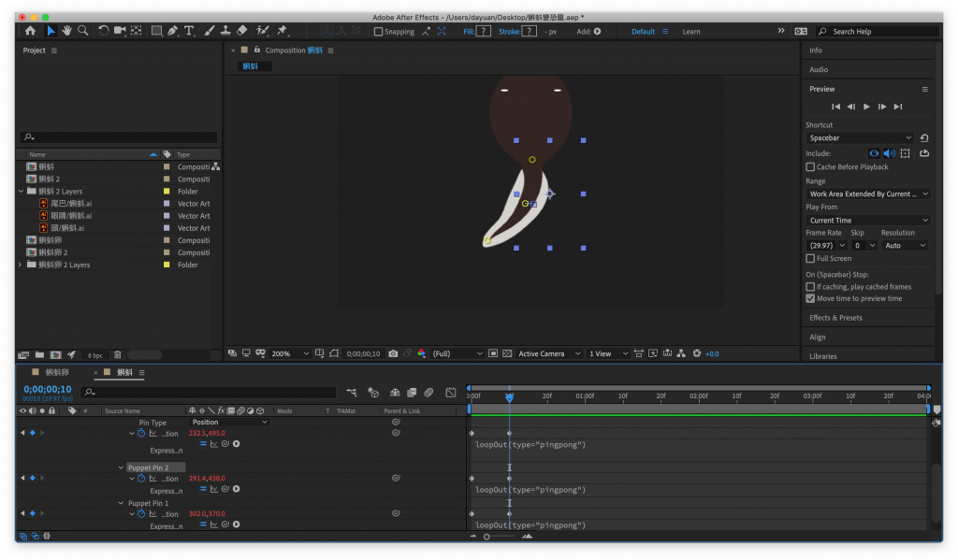Click the timeline zoom slider handle
958x560 pixels.
point(486,537)
